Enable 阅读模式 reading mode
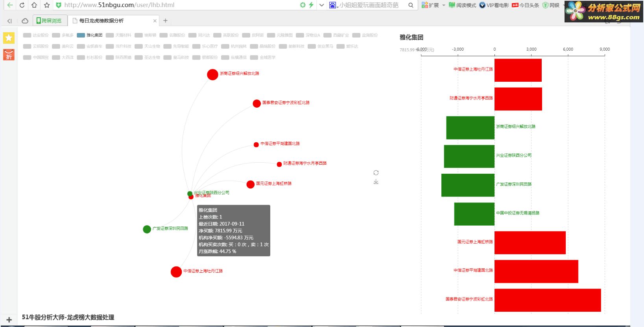This screenshot has width=644, height=327. tap(463, 5)
